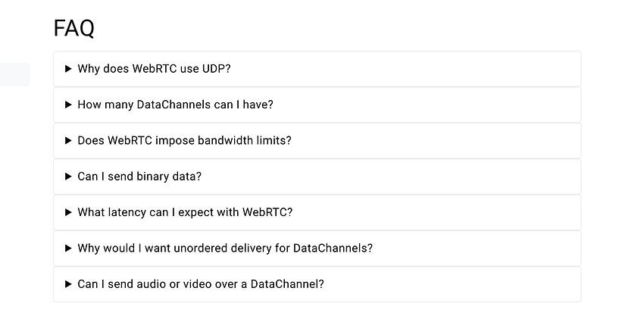
Task: Show the answer to 'What latency can I expect with WebRTC?'
Action: point(185,212)
